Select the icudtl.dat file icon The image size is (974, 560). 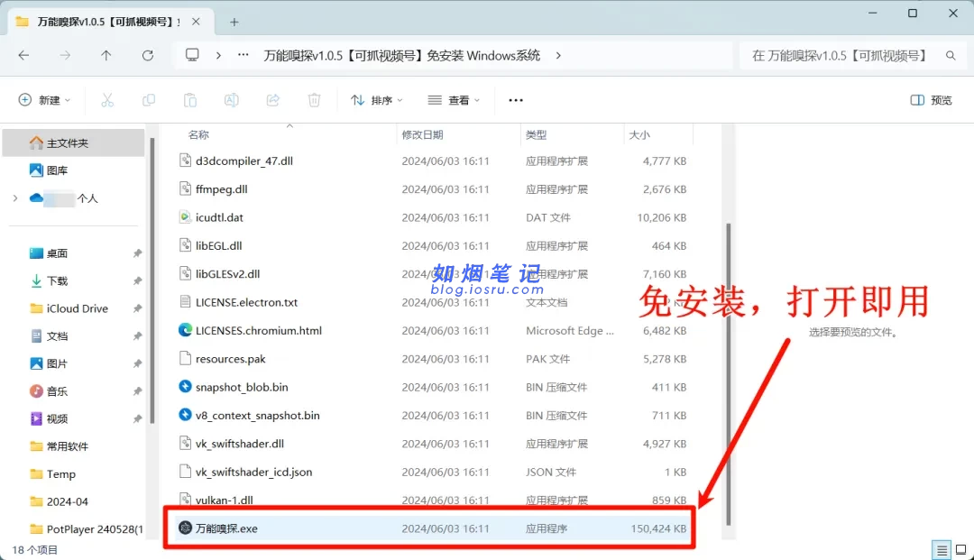click(x=185, y=217)
